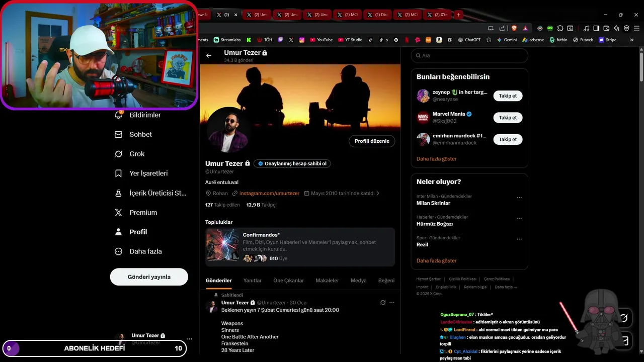Viewport: 644px width, 362px height.
Task: Open Twitch bookmark icon
Action: (x=281, y=40)
